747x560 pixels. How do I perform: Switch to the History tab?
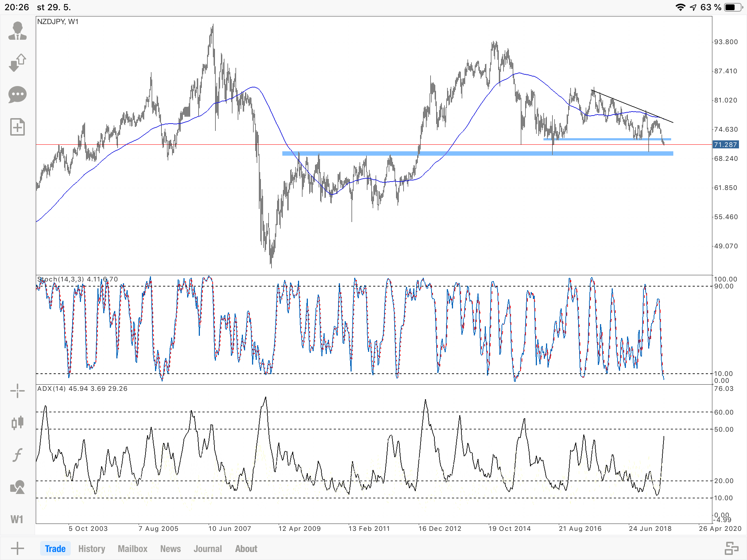coord(92,549)
